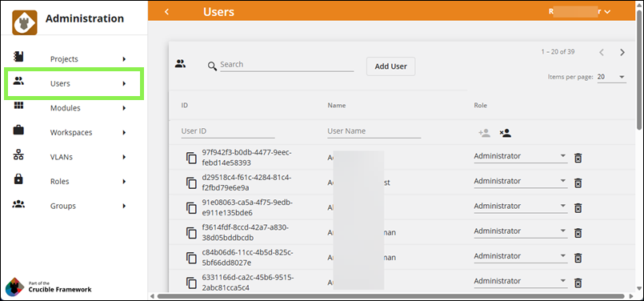Click the Users people icon in sidebar

[18, 81]
